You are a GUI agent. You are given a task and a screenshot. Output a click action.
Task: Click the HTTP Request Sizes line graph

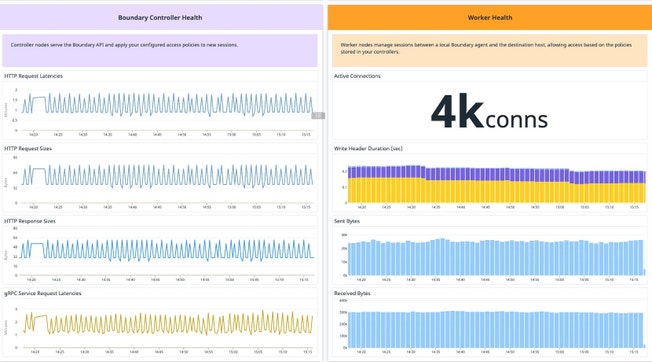[x=167, y=176]
